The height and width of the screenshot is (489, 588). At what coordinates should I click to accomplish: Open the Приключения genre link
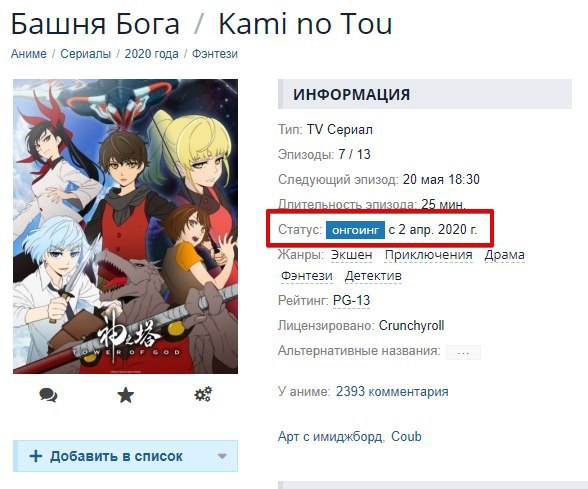point(428,255)
